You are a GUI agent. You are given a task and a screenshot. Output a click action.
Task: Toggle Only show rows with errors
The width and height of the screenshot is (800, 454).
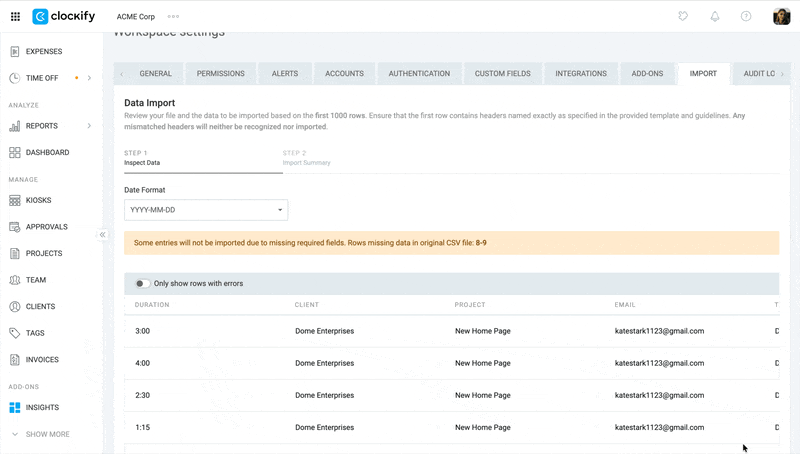(x=142, y=284)
